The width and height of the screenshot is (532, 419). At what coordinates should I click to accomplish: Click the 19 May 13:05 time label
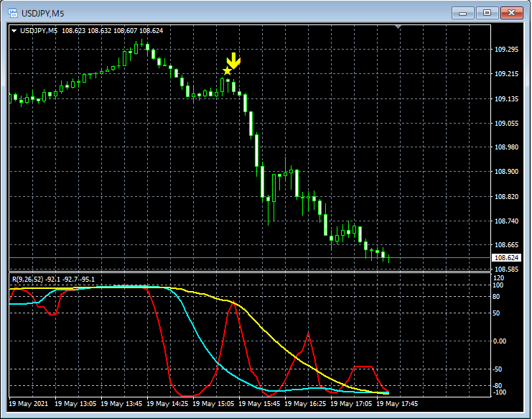[x=75, y=404]
